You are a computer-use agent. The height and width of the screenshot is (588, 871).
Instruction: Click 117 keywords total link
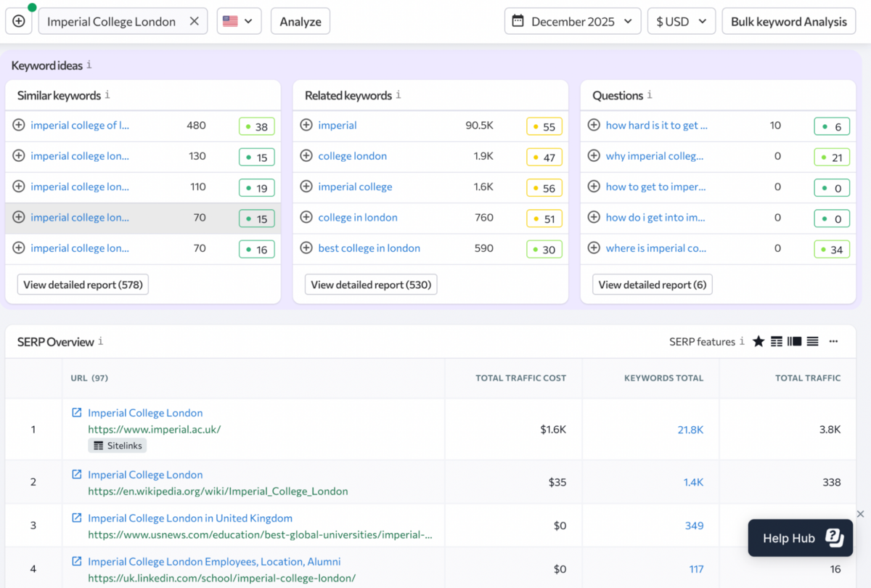(696, 569)
